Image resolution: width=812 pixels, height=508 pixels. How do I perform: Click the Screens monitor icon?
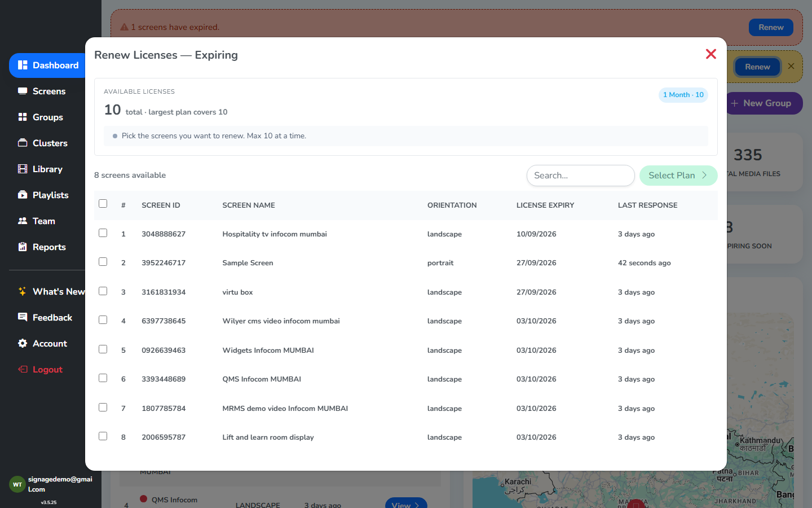tap(23, 91)
